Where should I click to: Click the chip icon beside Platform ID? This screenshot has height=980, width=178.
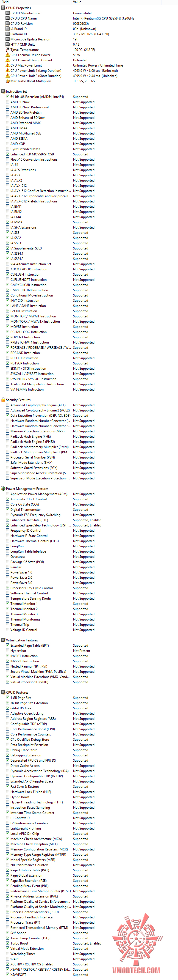pos(8,34)
